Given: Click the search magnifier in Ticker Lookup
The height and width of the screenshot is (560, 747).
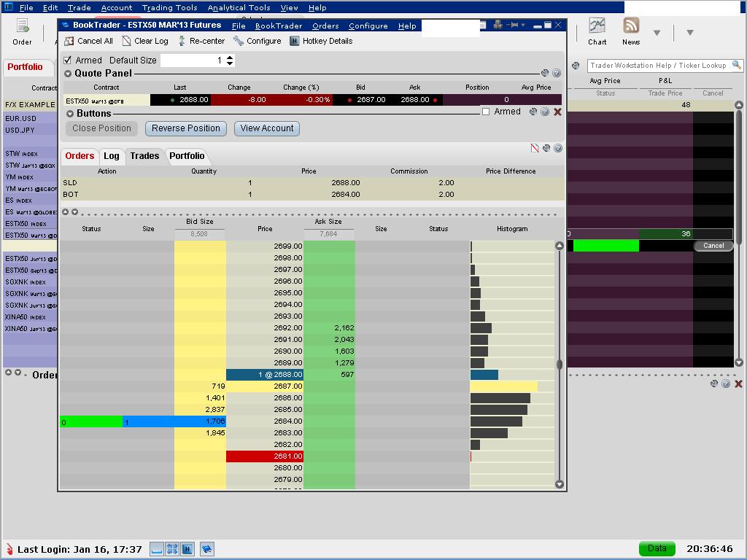Looking at the screenshot, I should point(737,65).
